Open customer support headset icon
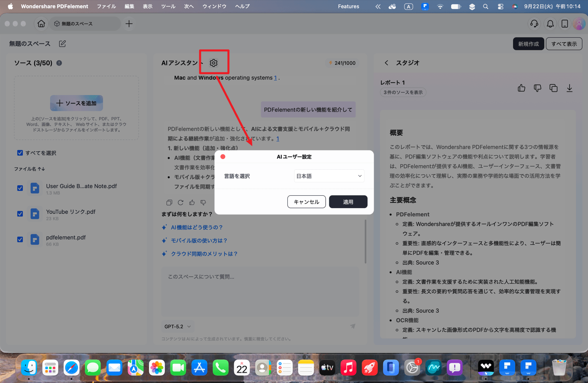Viewport: 588px width, 383px height. [534, 24]
